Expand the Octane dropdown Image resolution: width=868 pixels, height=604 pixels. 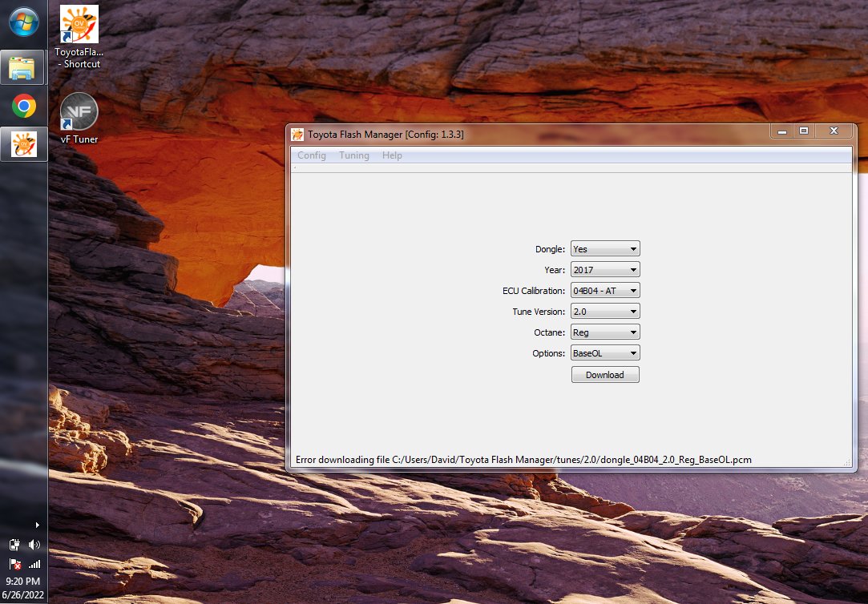[605, 332]
